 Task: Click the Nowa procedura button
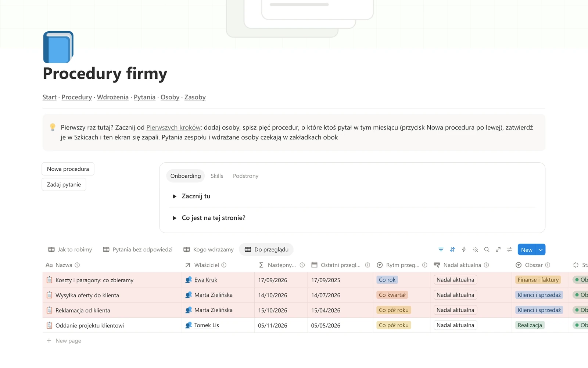click(x=68, y=169)
